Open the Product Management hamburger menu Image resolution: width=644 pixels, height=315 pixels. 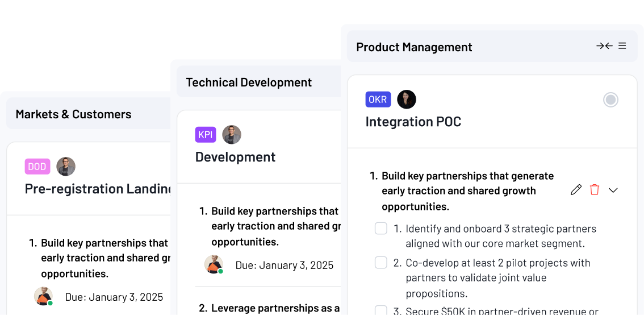[622, 46]
